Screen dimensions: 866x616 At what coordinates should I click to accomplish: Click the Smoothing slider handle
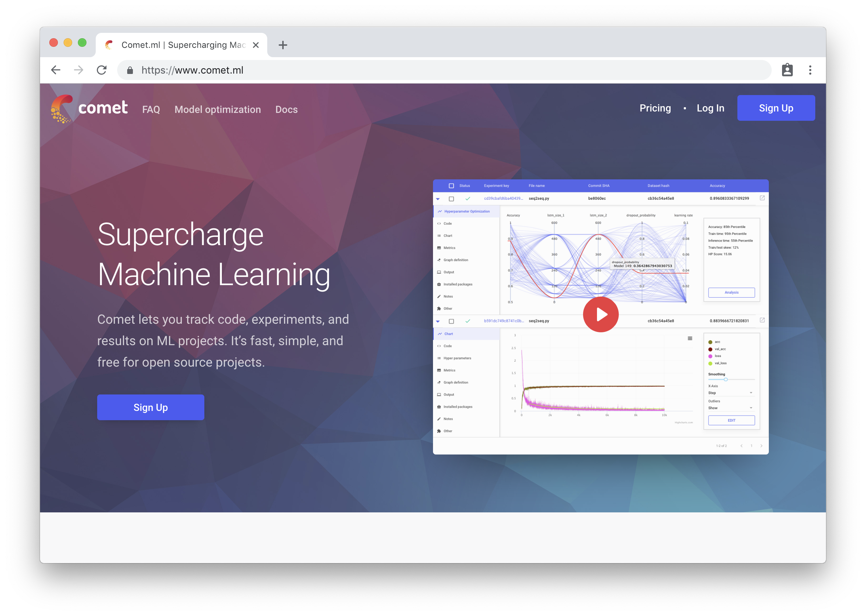[725, 379]
